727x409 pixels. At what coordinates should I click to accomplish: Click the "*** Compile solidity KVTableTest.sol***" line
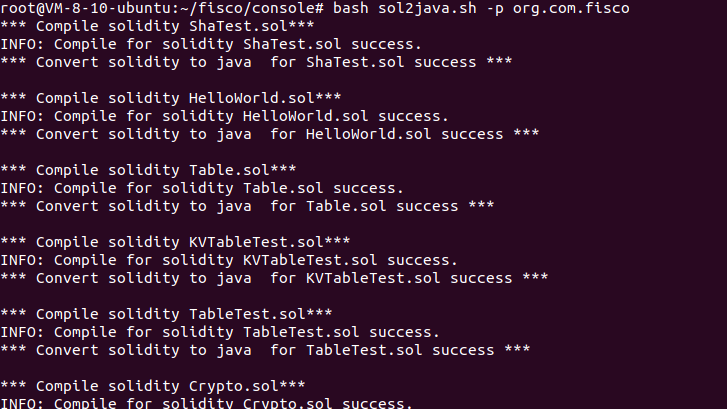pyautogui.click(x=175, y=242)
